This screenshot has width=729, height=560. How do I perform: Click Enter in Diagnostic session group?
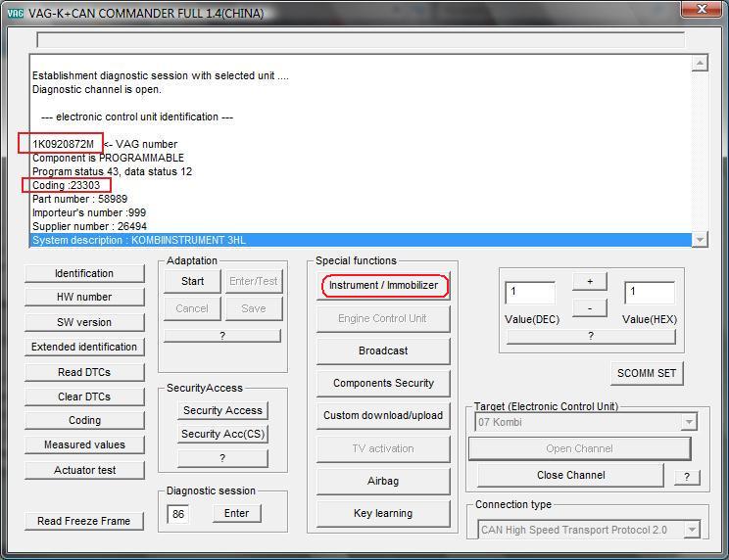pyautogui.click(x=237, y=514)
